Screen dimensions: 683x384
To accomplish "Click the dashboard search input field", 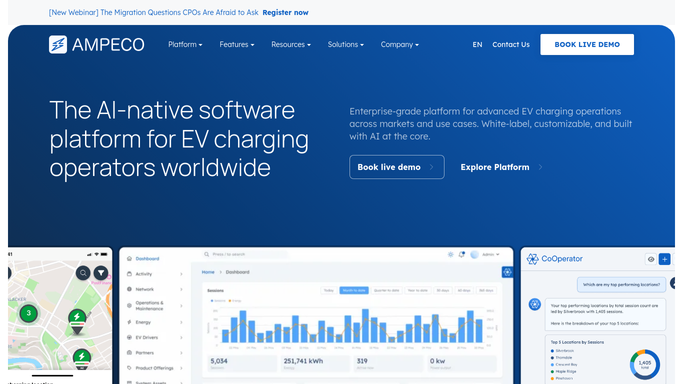I will [x=245, y=254].
